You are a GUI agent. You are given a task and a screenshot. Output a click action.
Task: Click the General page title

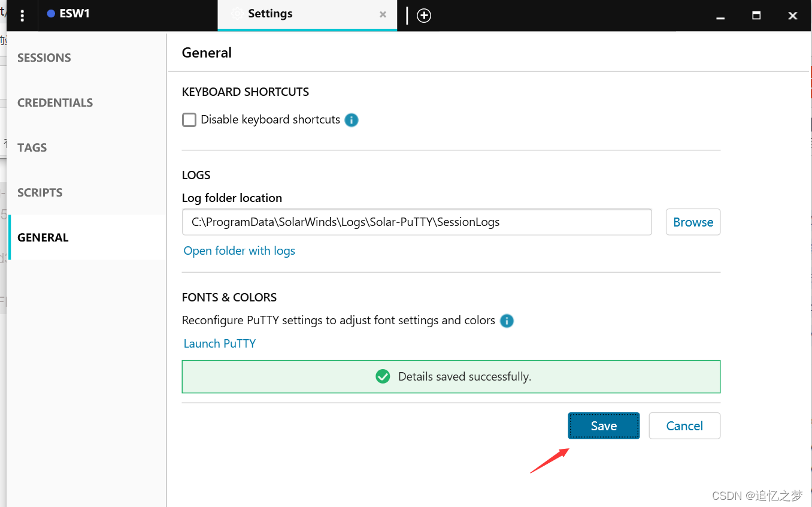[207, 53]
